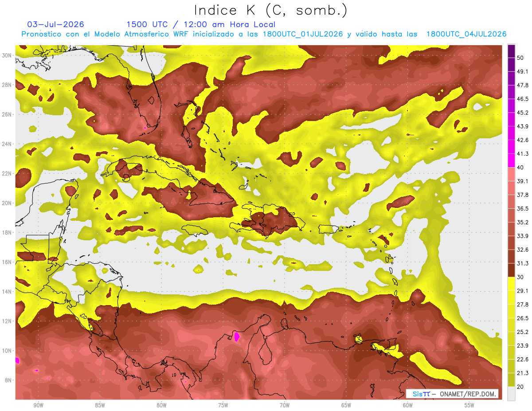
Task: Click the color bar value 40
Action: click(x=520, y=167)
